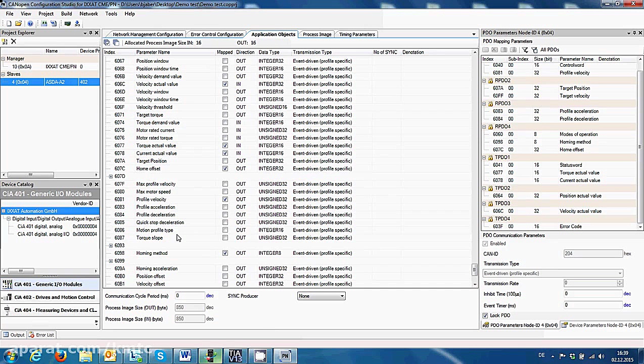Image resolution: width=644 pixels, height=364 pixels.
Task: Collapse the RPDO2 group
Action: point(484,80)
